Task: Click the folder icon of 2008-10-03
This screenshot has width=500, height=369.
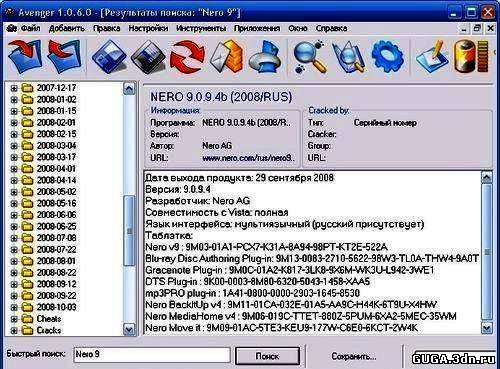Action: tap(27, 307)
